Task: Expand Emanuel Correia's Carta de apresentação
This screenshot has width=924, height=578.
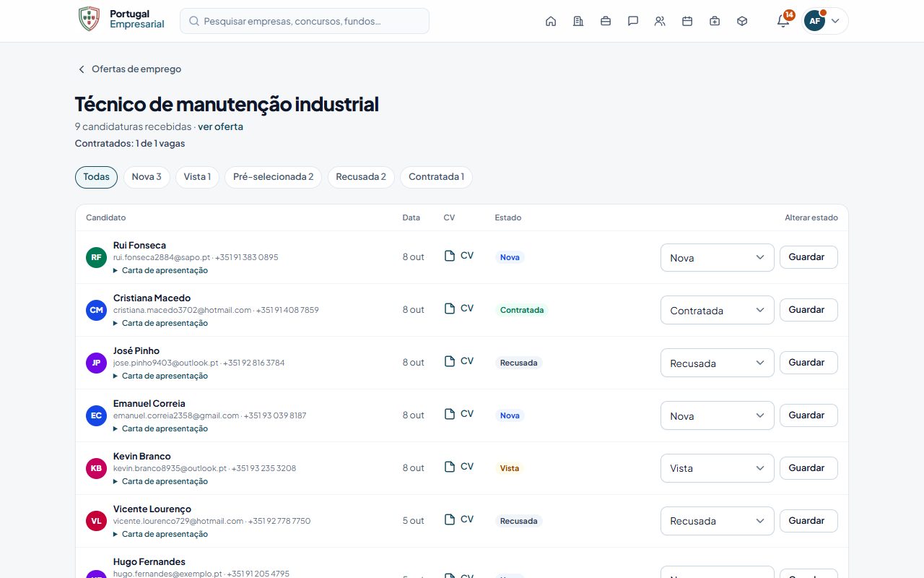Action: click(x=160, y=428)
